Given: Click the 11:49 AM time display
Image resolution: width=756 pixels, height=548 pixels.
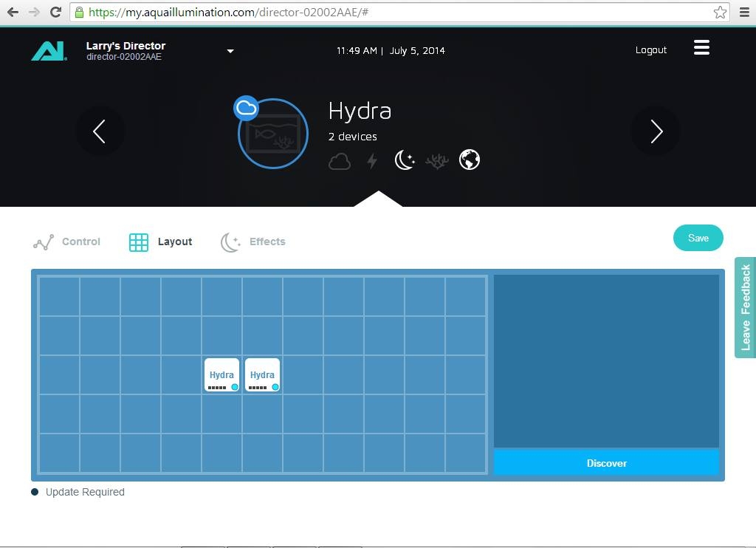Looking at the screenshot, I should click(x=357, y=51).
